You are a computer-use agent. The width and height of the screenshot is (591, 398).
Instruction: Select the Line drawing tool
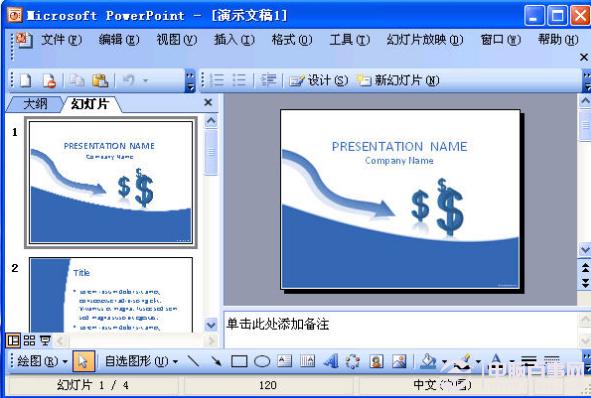coord(193,361)
